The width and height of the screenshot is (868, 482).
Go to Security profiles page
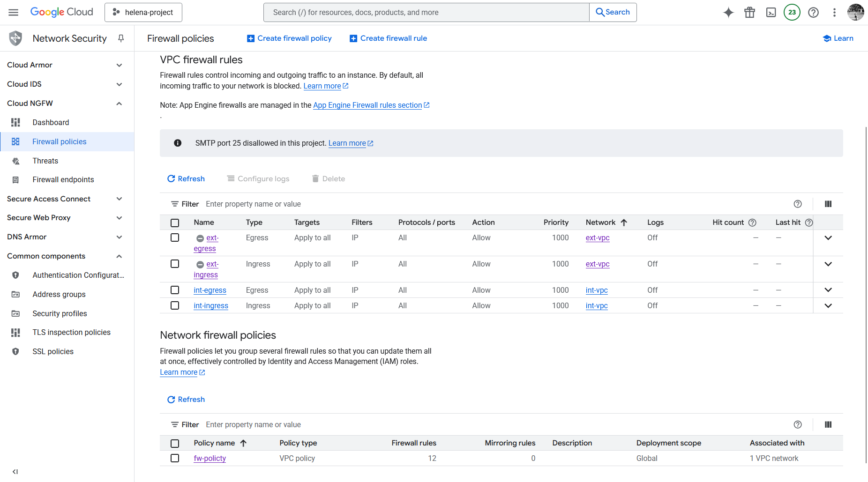pyautogui.click(x=60, y=314)
